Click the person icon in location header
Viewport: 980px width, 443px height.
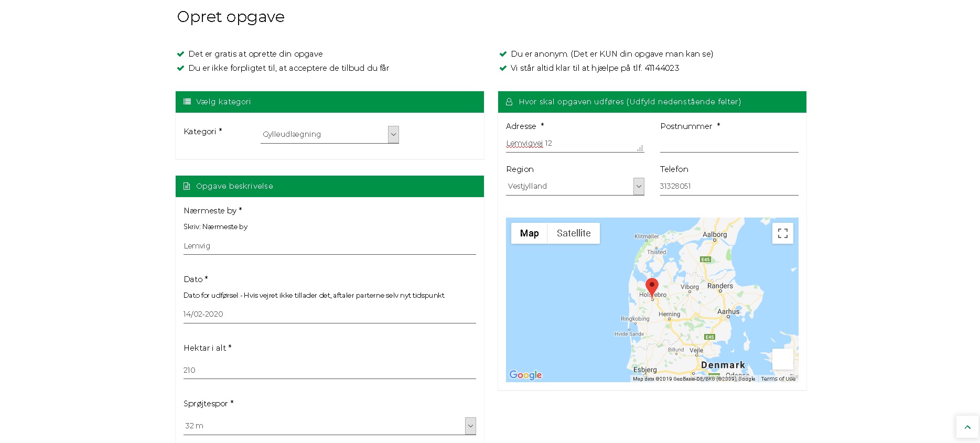509,102
